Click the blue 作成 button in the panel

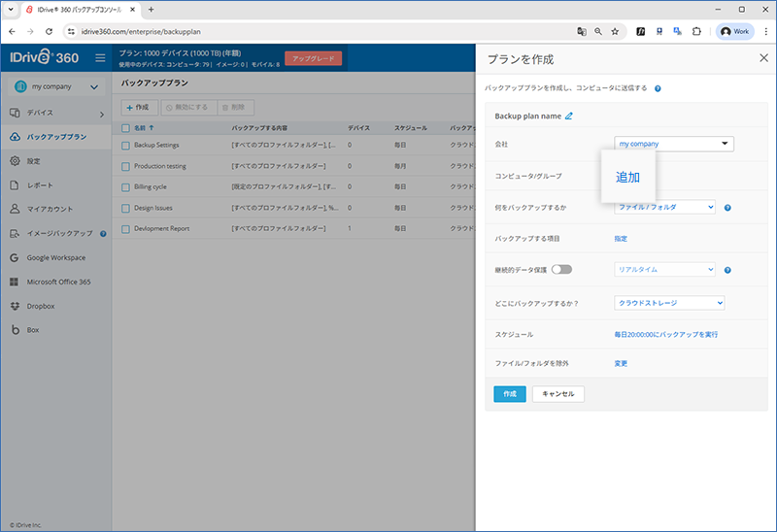(x=509, y=394)
